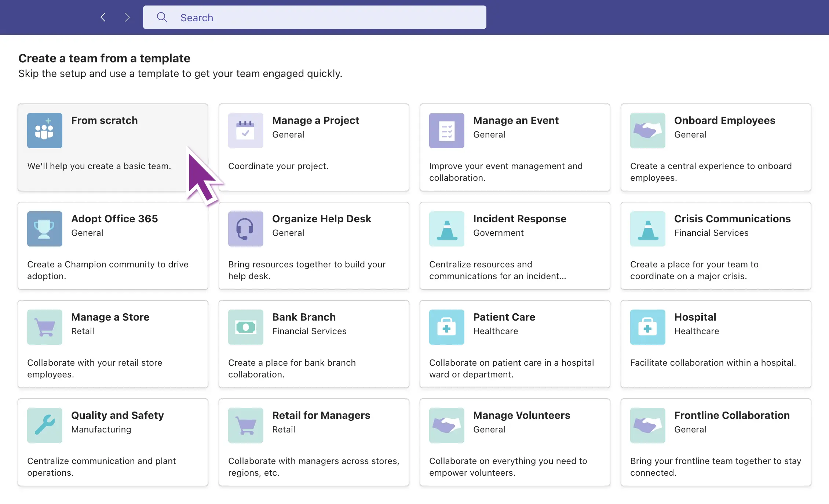Click the Quality and Safety wrench icon

pyautogui.click(x=44, y=426)
